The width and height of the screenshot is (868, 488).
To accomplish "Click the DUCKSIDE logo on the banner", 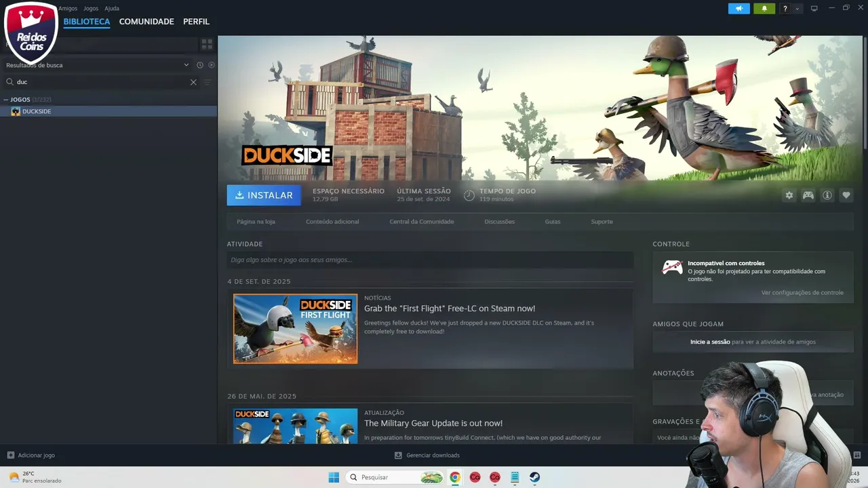I will 287,155.
